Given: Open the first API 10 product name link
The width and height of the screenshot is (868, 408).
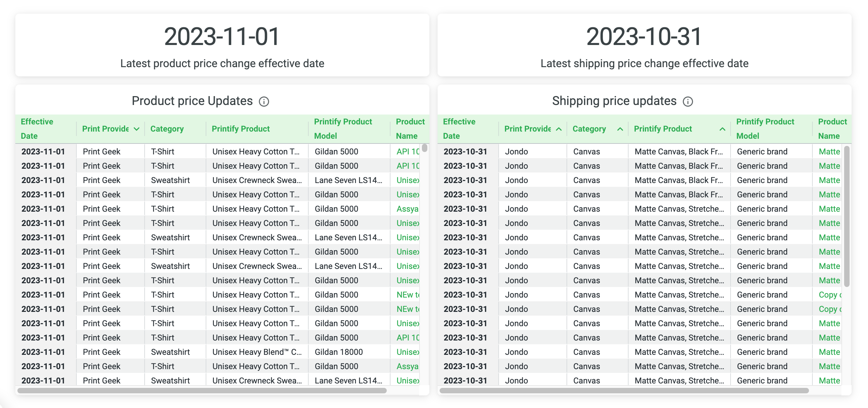Looking at the screenshot, I should click(x=408, y=151).
